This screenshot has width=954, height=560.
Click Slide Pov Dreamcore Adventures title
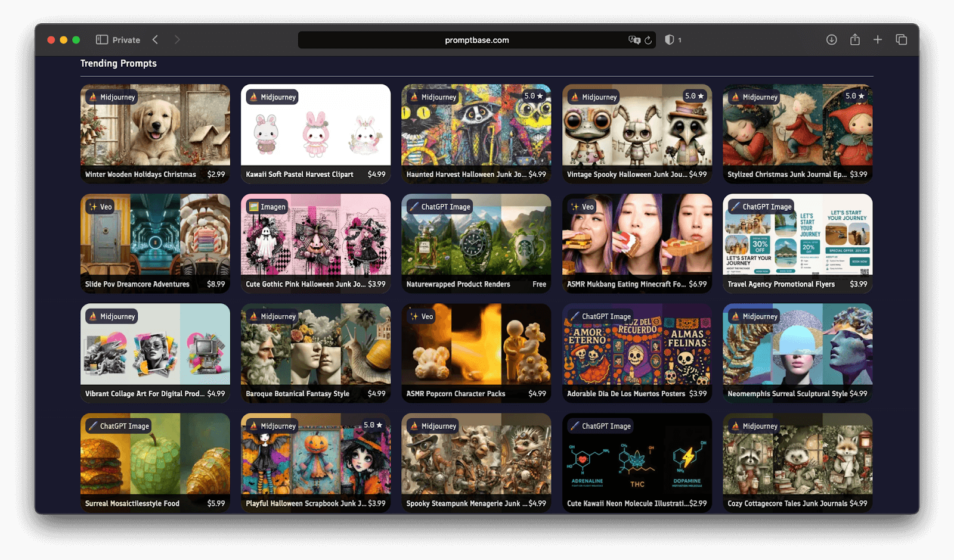pos(137,284)
